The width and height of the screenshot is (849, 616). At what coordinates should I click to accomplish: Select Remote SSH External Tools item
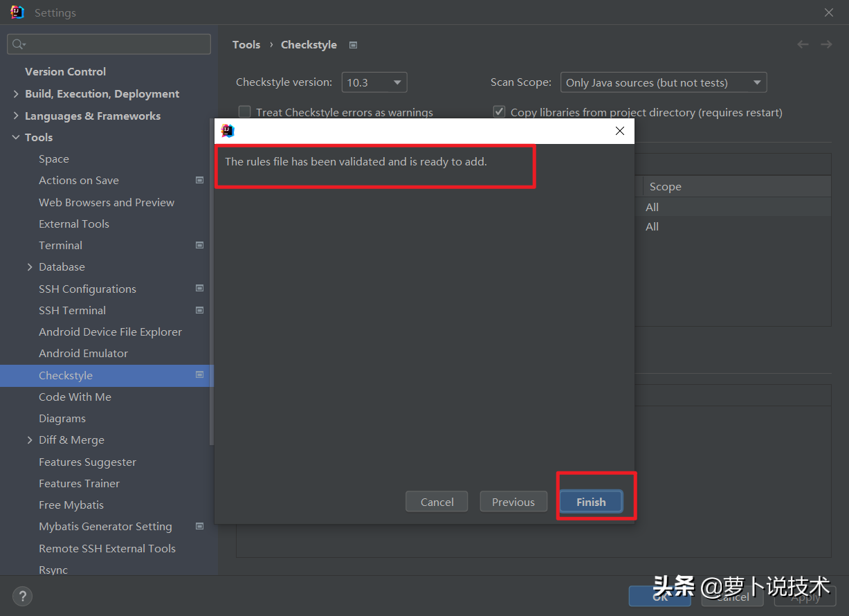coord(107,549)
